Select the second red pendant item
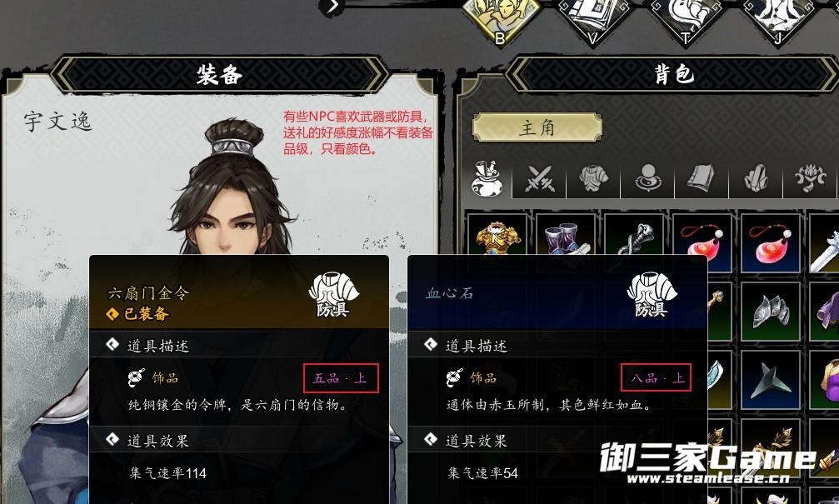 point(771,242)
